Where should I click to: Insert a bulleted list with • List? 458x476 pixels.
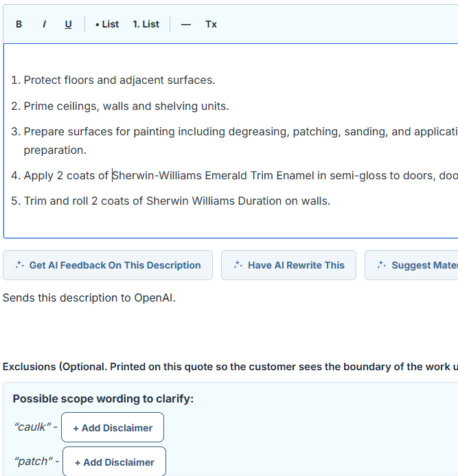(107, 24)
